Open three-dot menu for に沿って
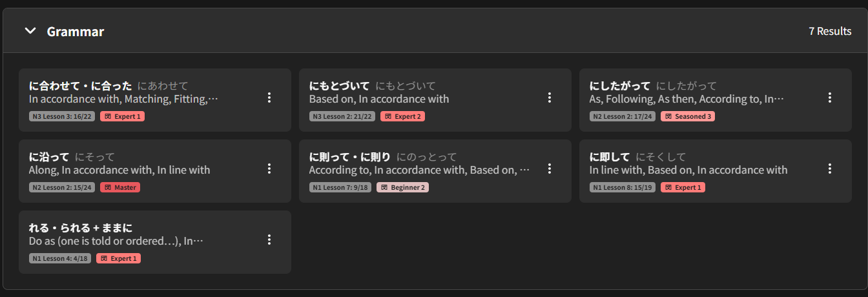 [269, 169]
